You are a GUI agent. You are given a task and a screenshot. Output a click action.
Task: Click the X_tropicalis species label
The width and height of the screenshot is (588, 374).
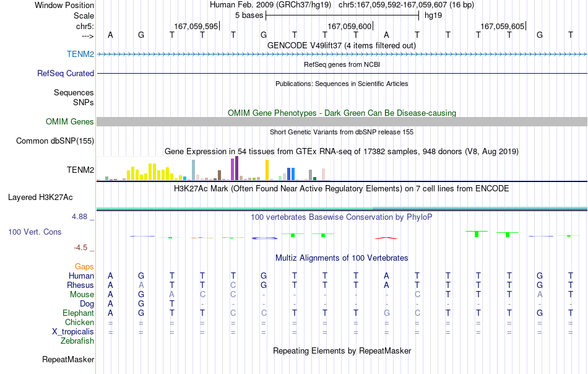click(x=73, y=332)
